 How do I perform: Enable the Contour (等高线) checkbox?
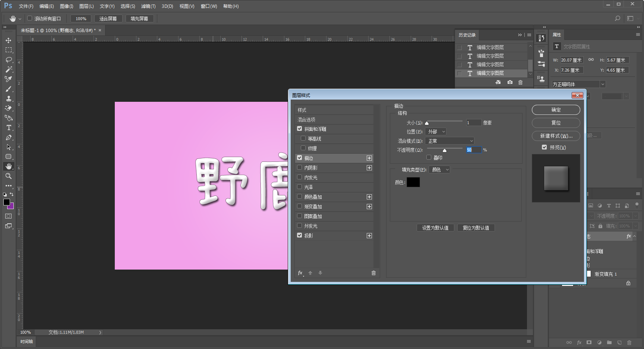pos(303,138)
